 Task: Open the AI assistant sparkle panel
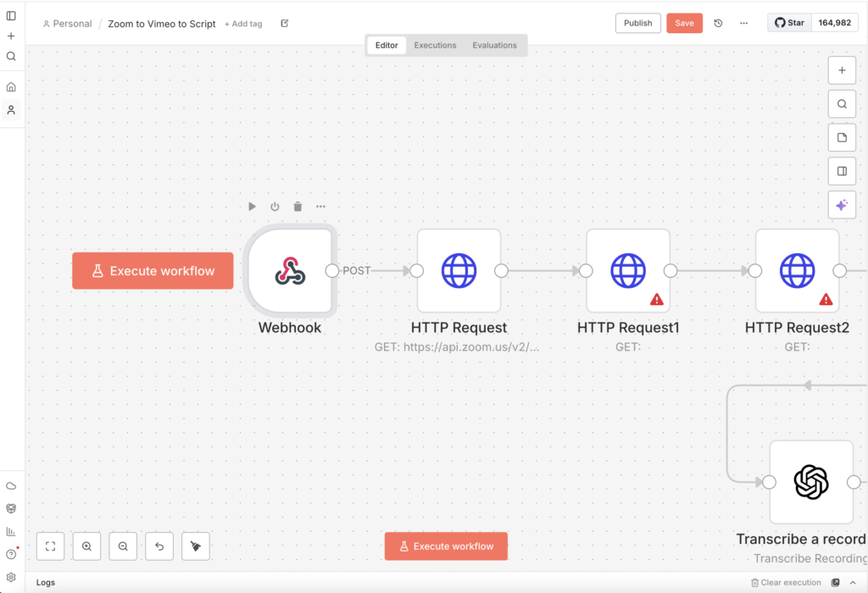842,204
